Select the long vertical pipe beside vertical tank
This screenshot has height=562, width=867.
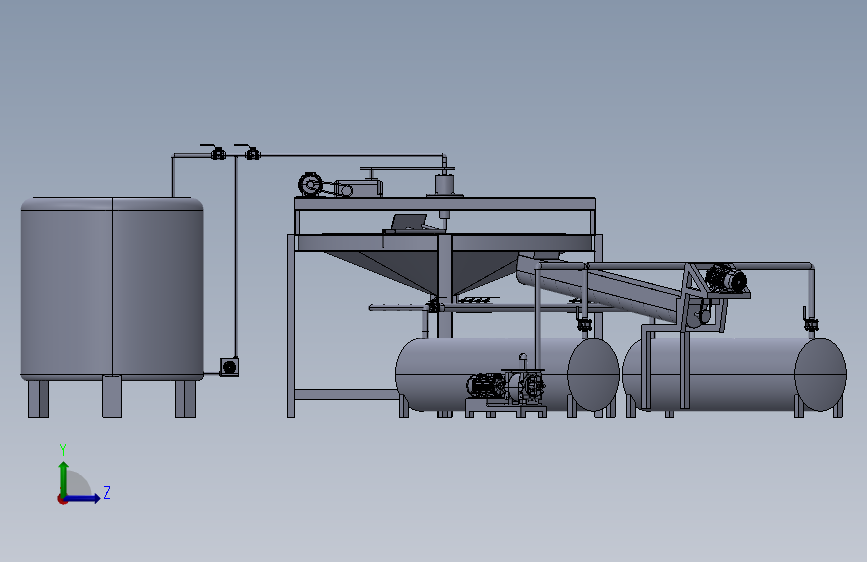[236, 257]
